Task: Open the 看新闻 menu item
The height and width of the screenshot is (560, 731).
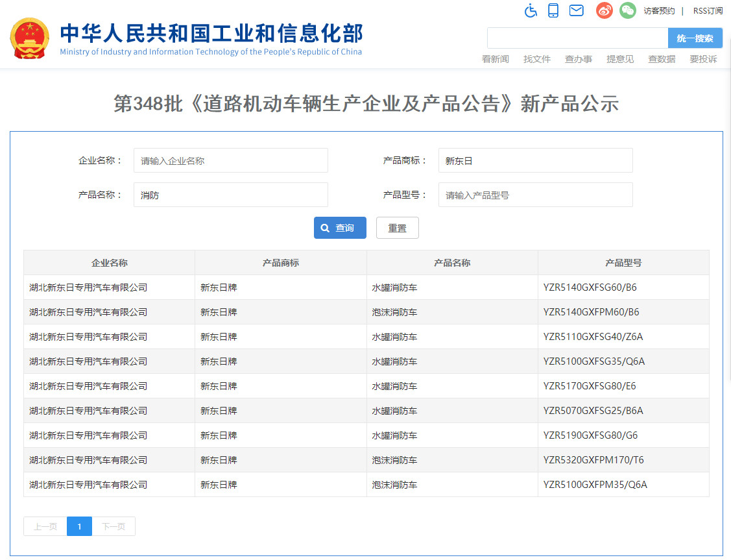Action: 496,59
